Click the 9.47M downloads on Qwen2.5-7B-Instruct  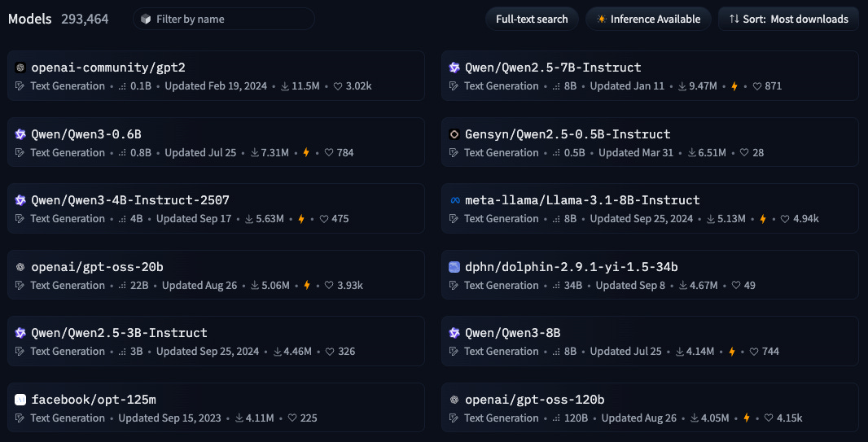coord(703,86)
